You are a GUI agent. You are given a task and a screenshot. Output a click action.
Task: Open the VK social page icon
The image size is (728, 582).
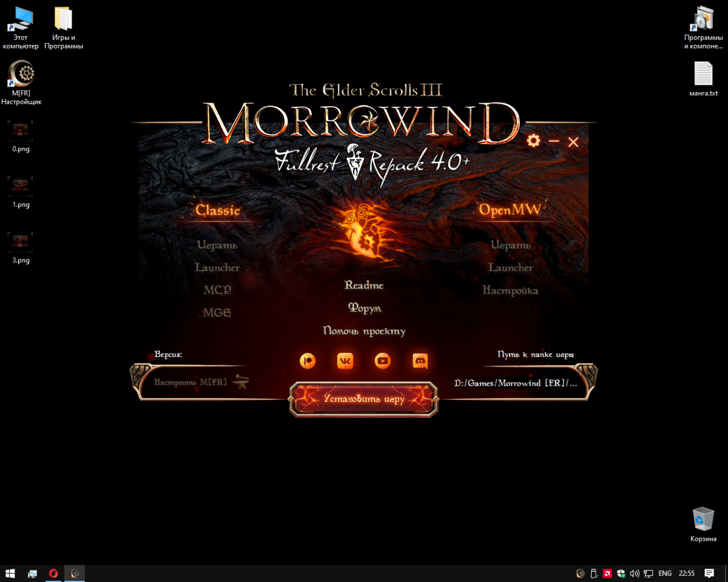pos(345,361)
